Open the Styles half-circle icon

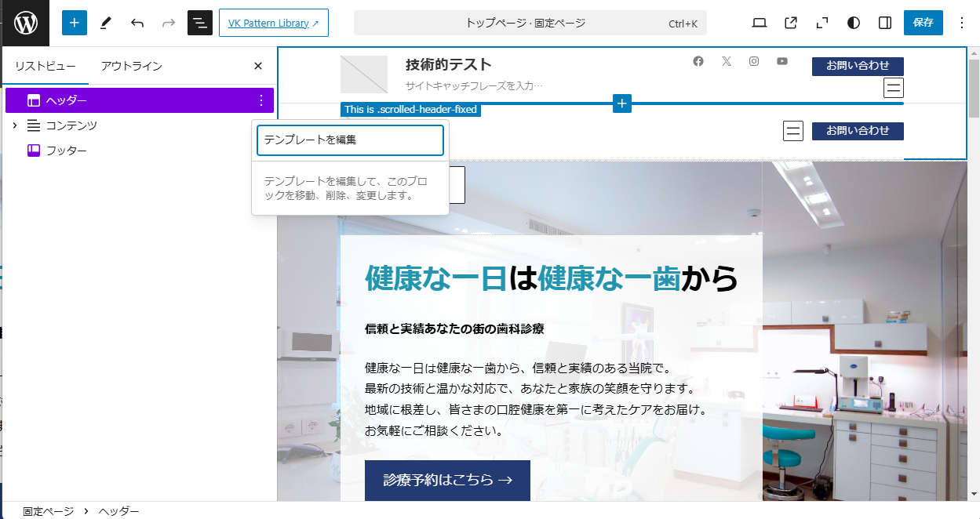[854, 23]
